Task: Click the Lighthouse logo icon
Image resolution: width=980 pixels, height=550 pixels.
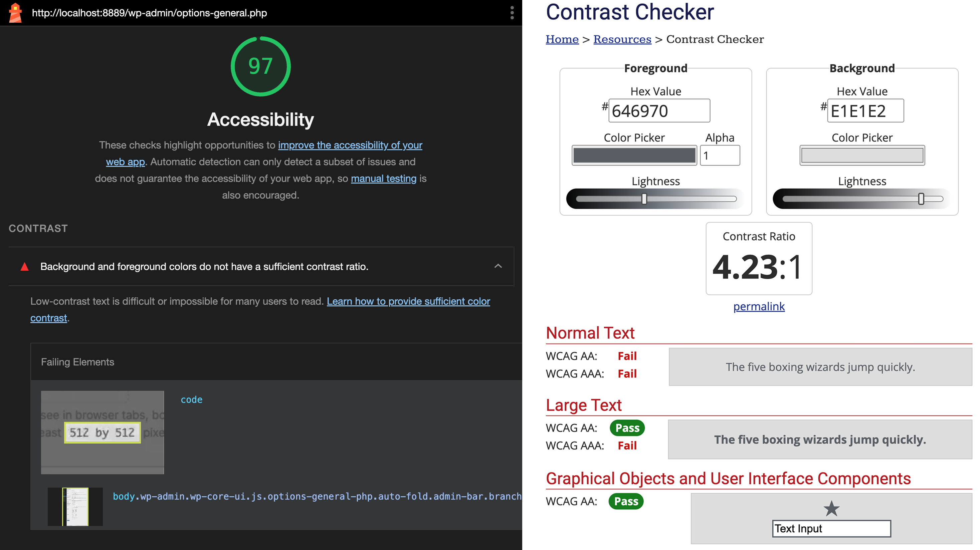Action: [15, 13]
